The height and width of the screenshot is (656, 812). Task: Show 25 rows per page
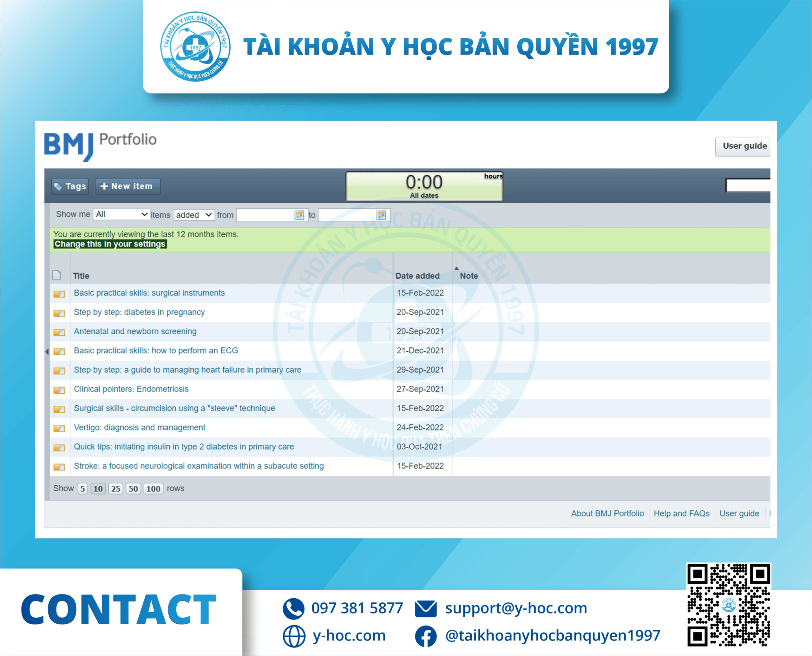[x=115, y=489]
